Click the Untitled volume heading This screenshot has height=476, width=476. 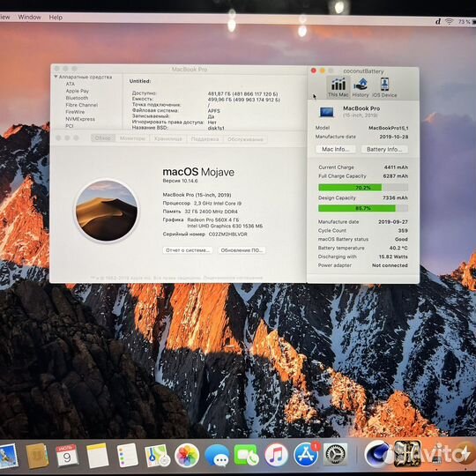pos(140,81)
